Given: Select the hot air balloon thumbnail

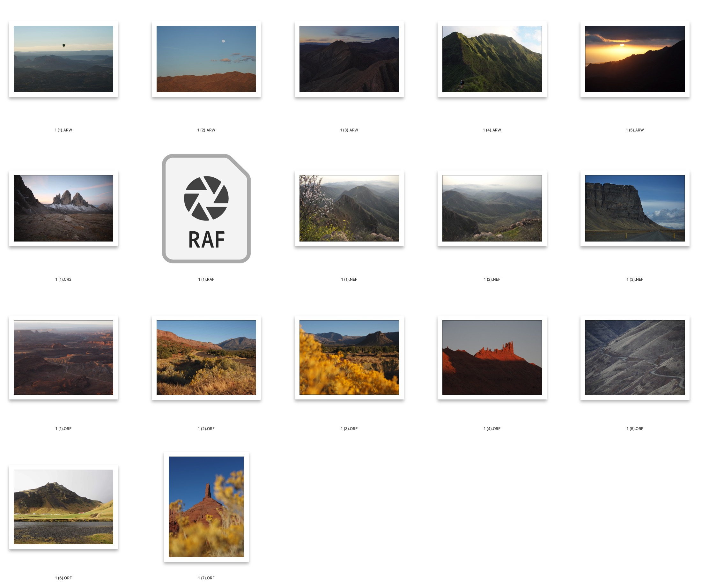Looking at the screenshot, I should pyautogui.click(x=63, y=59).
